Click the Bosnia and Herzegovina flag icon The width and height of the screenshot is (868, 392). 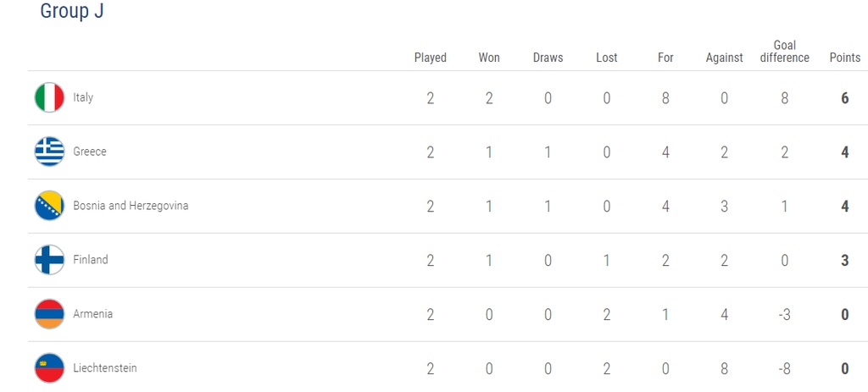[49, 206]
